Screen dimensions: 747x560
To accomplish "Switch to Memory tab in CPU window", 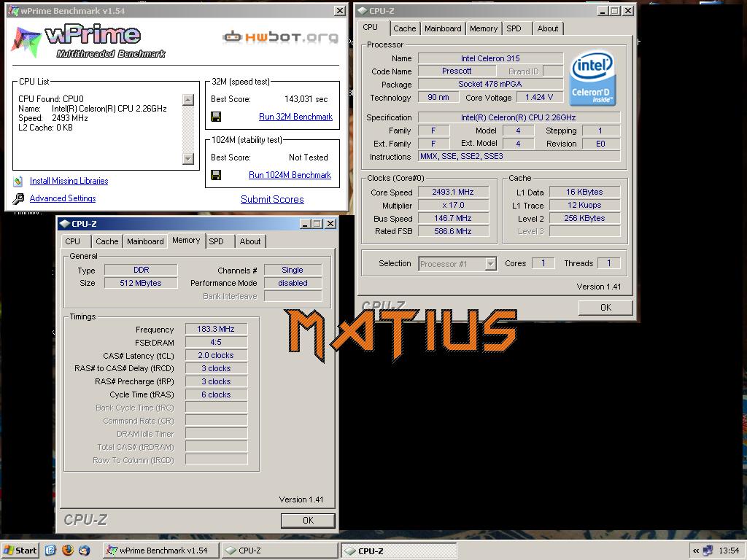I will (x=484, y=28).
